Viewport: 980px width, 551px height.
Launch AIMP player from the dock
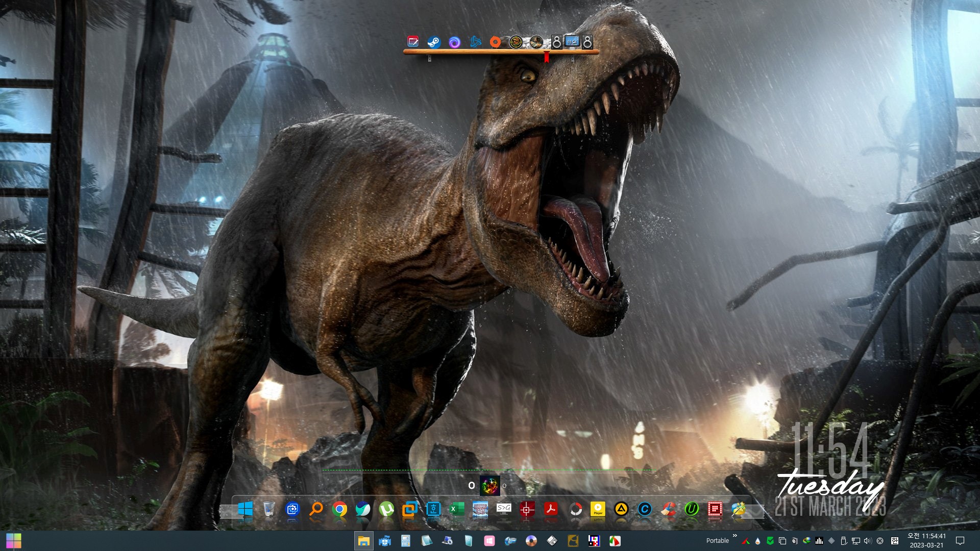pyautogui.click(x=621, y=509)
